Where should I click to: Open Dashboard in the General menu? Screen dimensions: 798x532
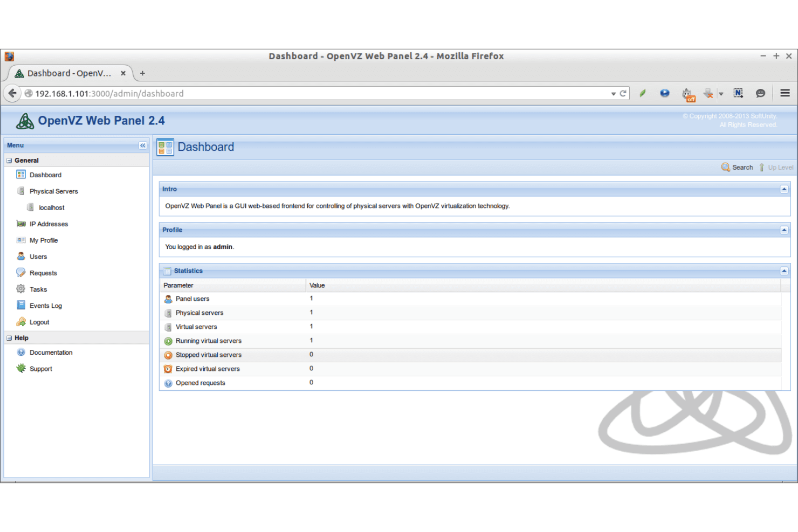pyautogui.click(x=45, y=175)
